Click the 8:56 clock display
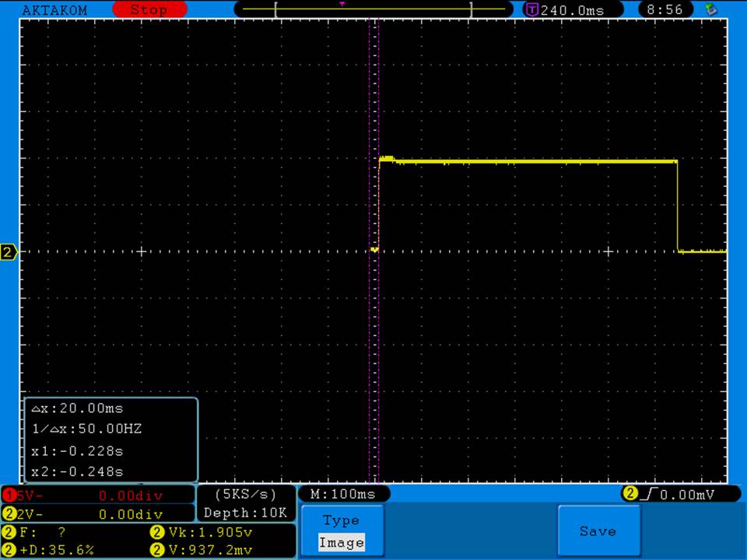747x560 pixels. 665,10
